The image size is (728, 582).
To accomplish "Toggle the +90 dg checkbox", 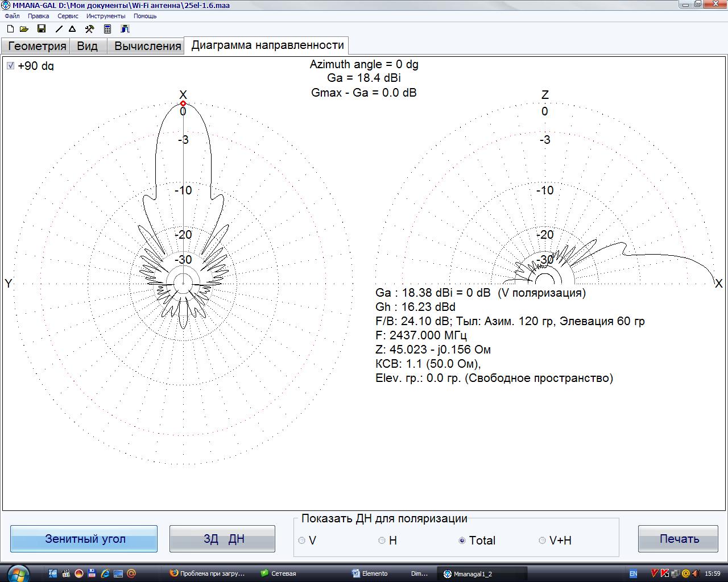I will [11, 66].
